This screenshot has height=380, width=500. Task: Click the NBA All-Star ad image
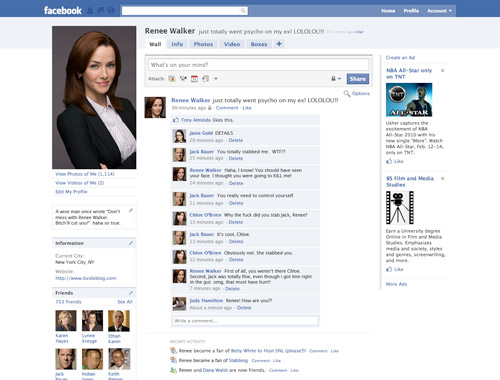click(x=409, y=100)
